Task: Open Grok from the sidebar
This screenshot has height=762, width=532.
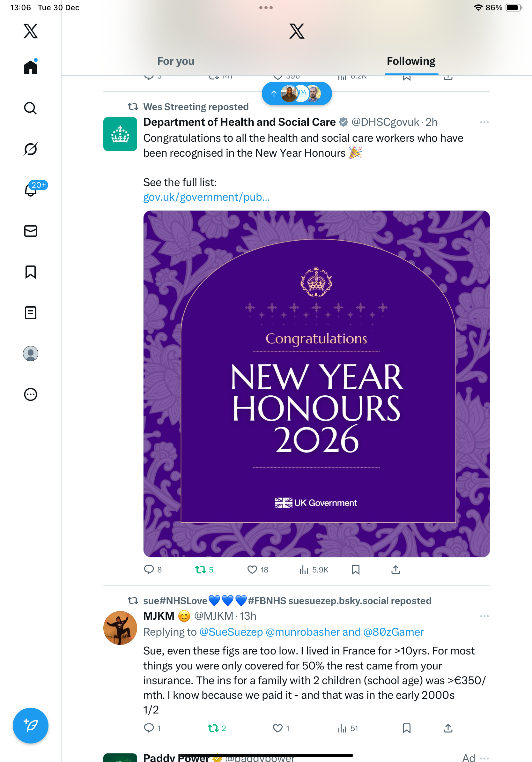Action: pyautogui.click(x=31, y=149)
